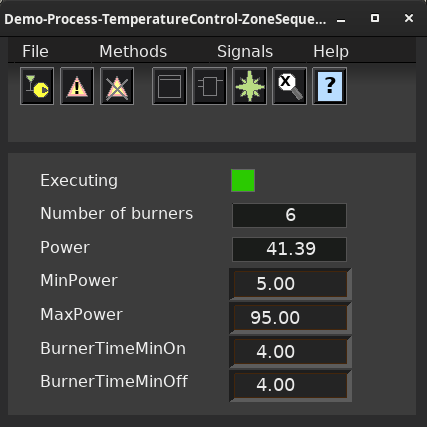Select the MaxPower input field
Screen dimensions: 427x427
[290, 318]
